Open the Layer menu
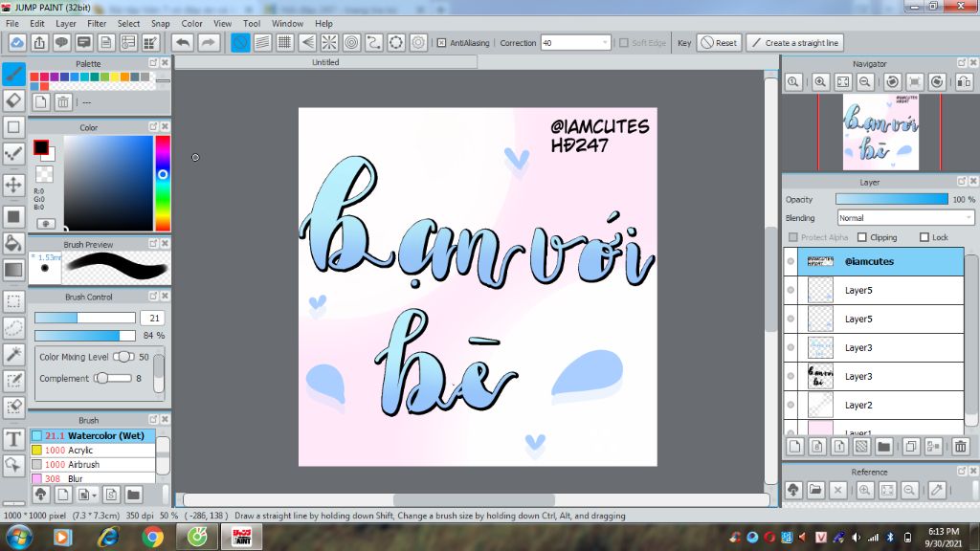980x551 pixels. [66, 23]
